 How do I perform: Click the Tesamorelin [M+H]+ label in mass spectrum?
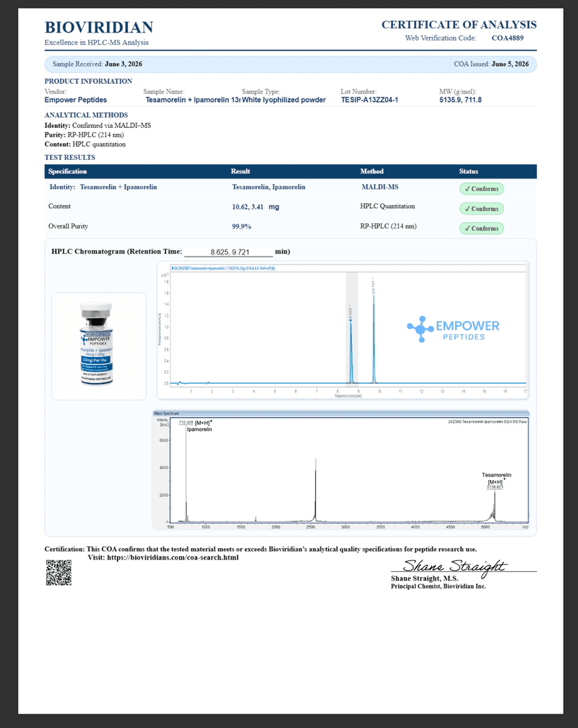tap(496, 479)
